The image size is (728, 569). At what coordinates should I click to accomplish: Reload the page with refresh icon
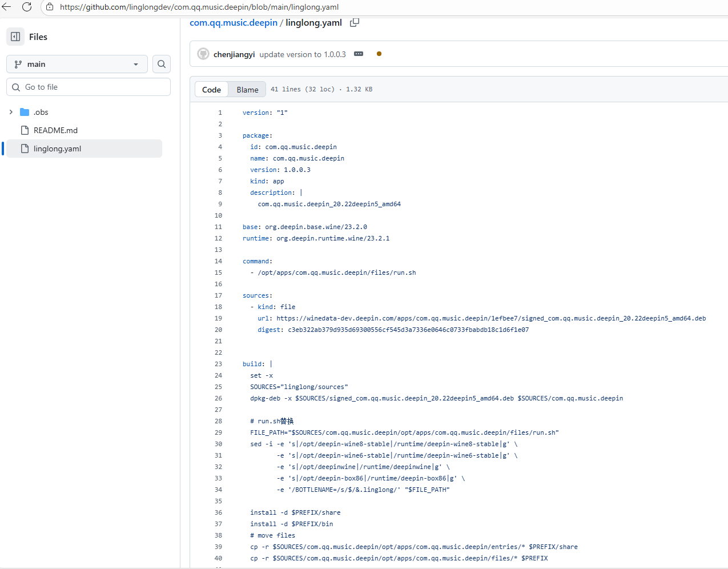point(27,7)
